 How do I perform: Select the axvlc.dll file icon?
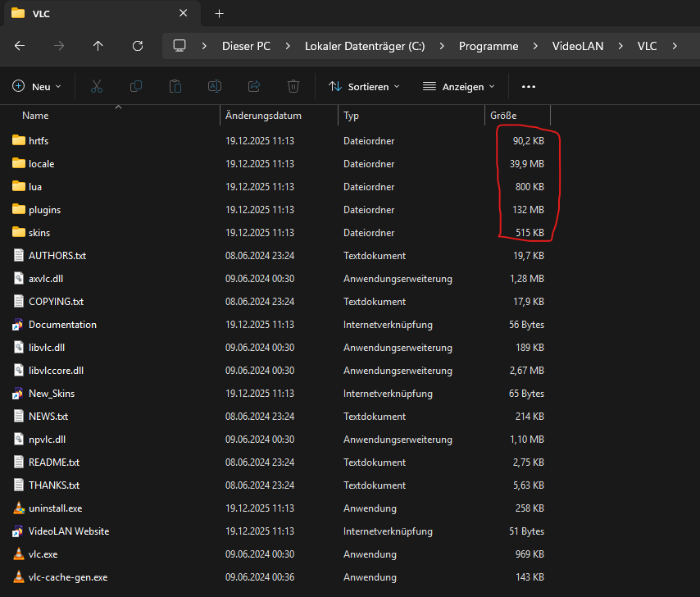[19, 278]
